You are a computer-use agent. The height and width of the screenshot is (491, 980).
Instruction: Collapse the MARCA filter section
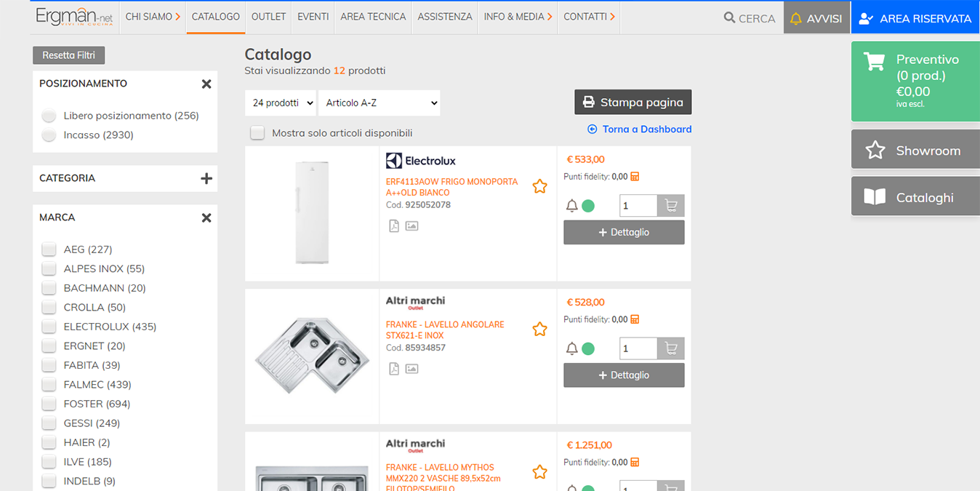(206, 218)
